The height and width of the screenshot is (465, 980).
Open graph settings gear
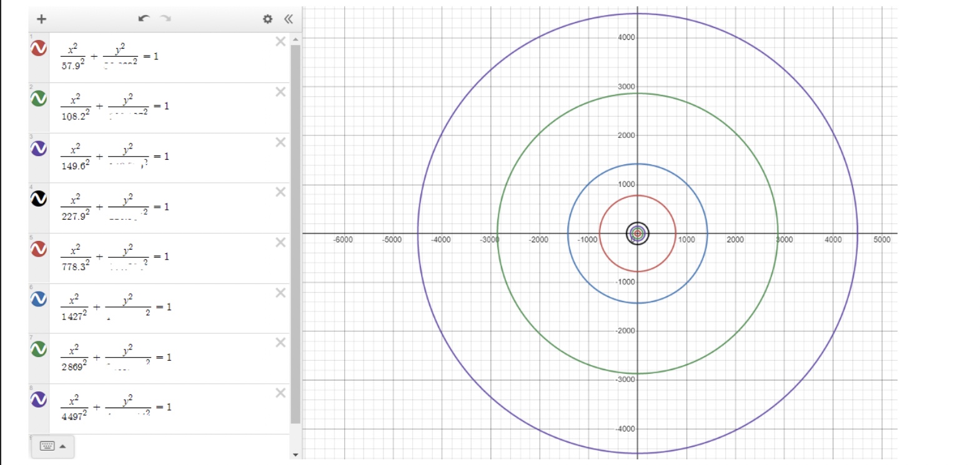pyautogui.click(x=268, y=19)
